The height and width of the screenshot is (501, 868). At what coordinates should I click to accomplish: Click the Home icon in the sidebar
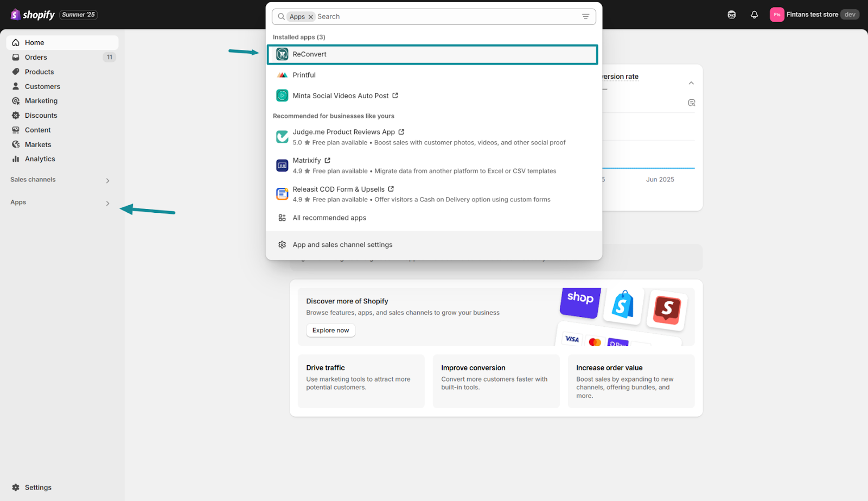coord(16,42)
